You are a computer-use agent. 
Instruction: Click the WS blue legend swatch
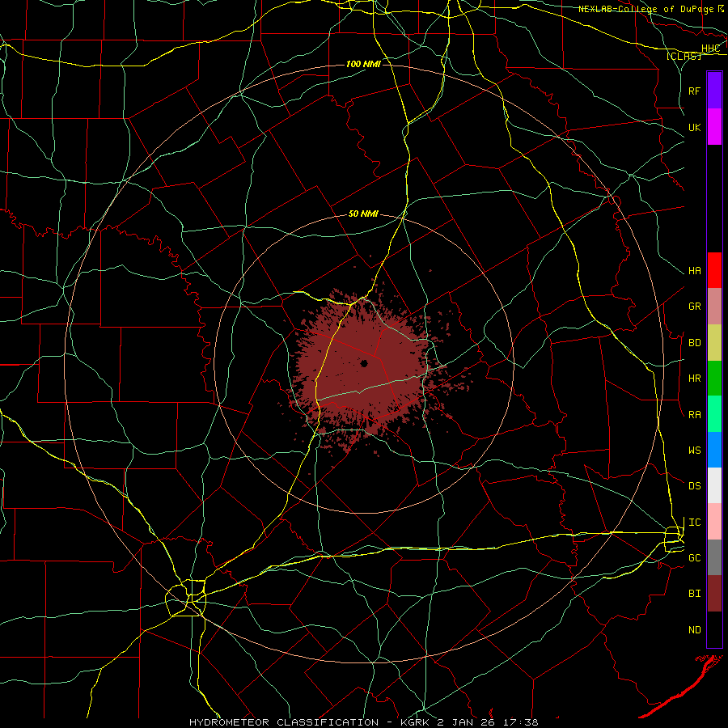(x=714, y=450)
